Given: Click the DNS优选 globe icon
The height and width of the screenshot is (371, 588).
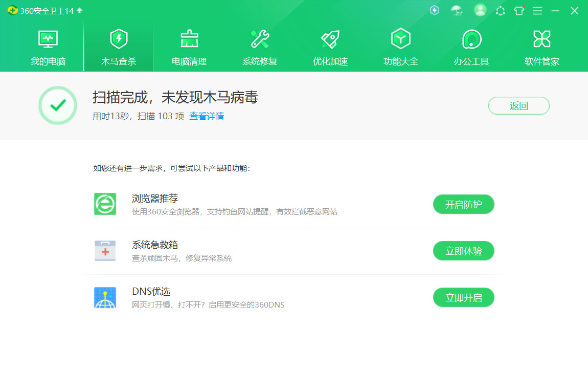Looking at the screenshot, I should click(x=105, y=297).
